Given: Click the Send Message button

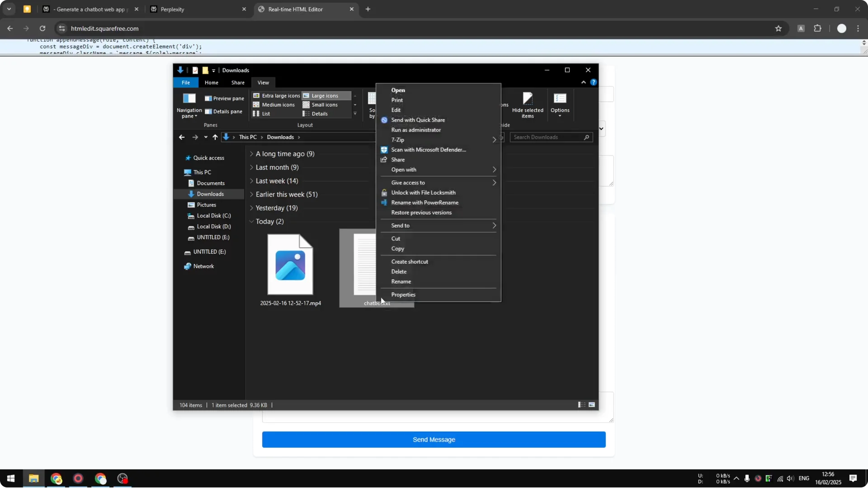Looking at the screenshot, I should pos(433,439).
